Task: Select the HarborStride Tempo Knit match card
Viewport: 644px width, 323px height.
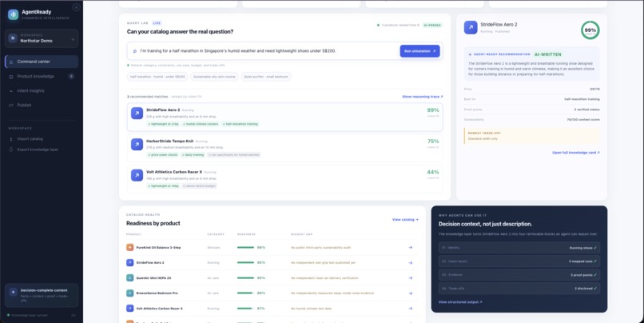Action: [x=284, y=148]
